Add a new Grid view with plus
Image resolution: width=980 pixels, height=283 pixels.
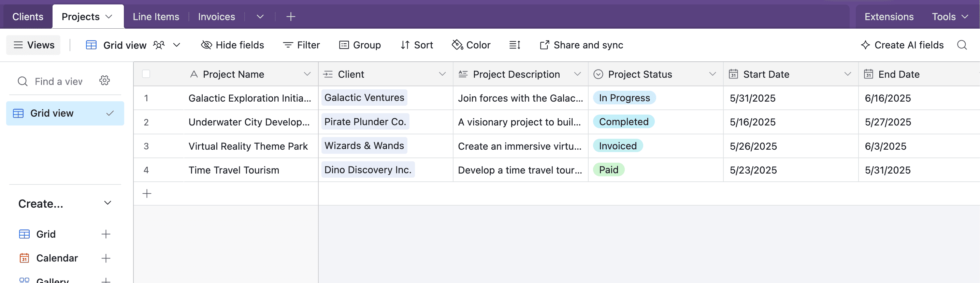pos(106,234)
